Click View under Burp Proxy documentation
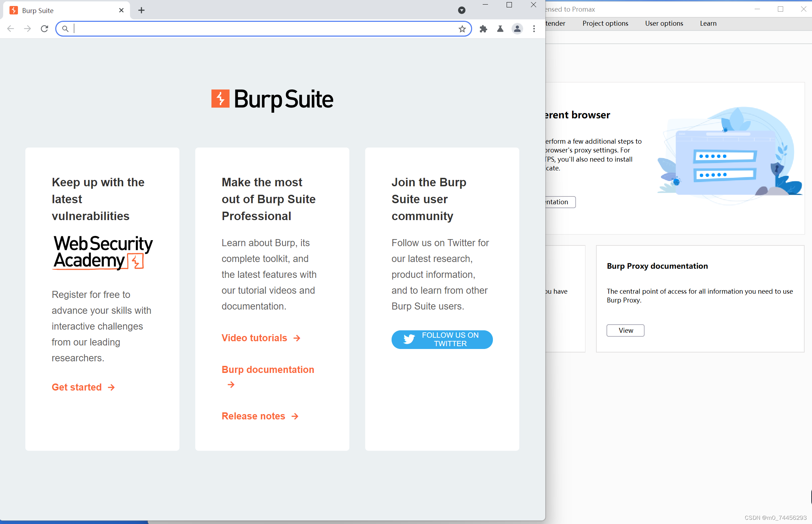 click(x=625, y=330)
